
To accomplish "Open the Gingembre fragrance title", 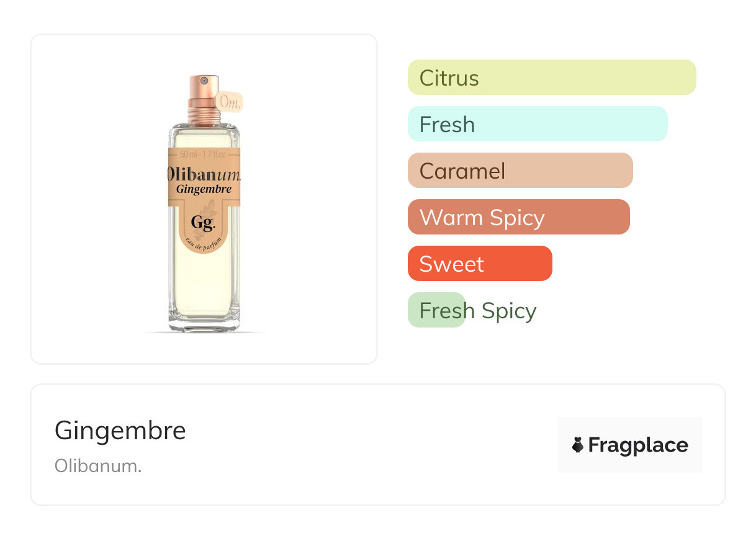I will point(120,430).
